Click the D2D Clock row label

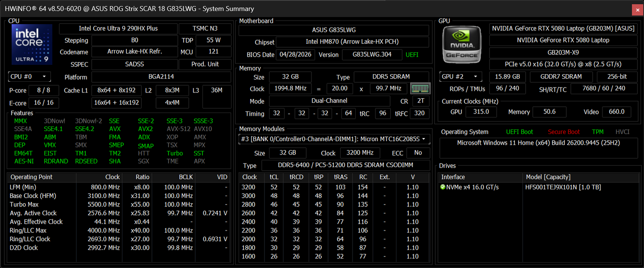[24, 247]
